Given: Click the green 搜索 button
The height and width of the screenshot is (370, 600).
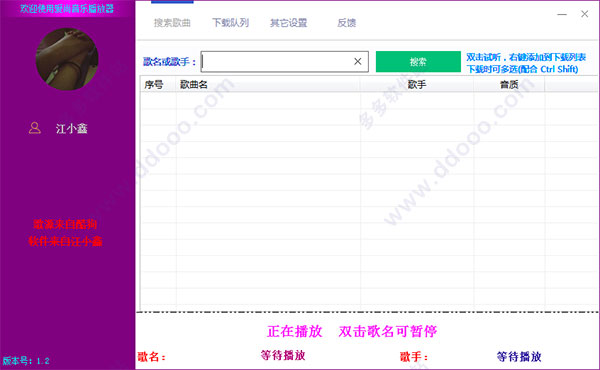Looking at the screenshot, I should (418, 62).
